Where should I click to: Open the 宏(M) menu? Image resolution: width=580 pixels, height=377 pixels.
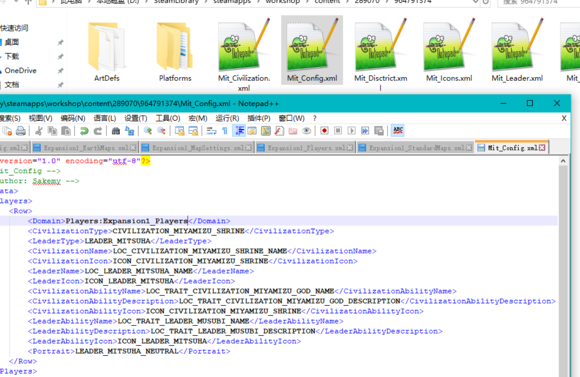point(198,118)
